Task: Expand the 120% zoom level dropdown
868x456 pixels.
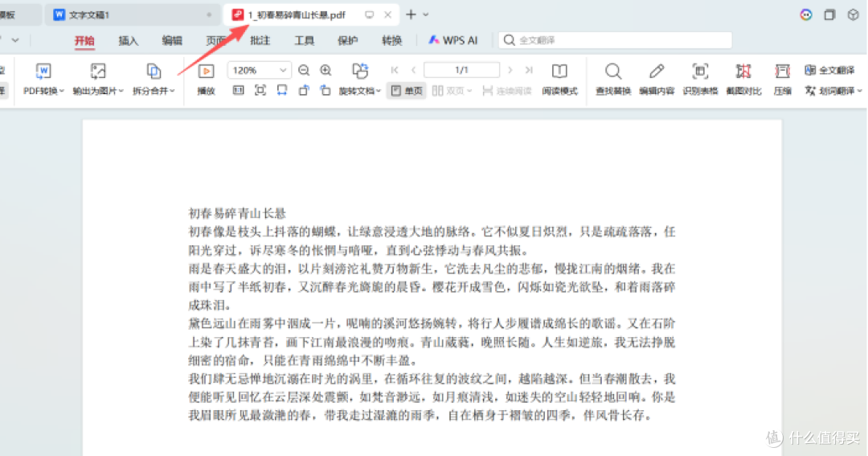Action: coord(283,70)
